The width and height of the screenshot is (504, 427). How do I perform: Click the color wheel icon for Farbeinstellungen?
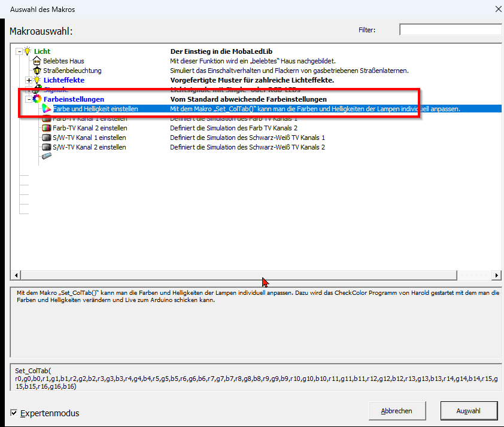tap(37, 99)
